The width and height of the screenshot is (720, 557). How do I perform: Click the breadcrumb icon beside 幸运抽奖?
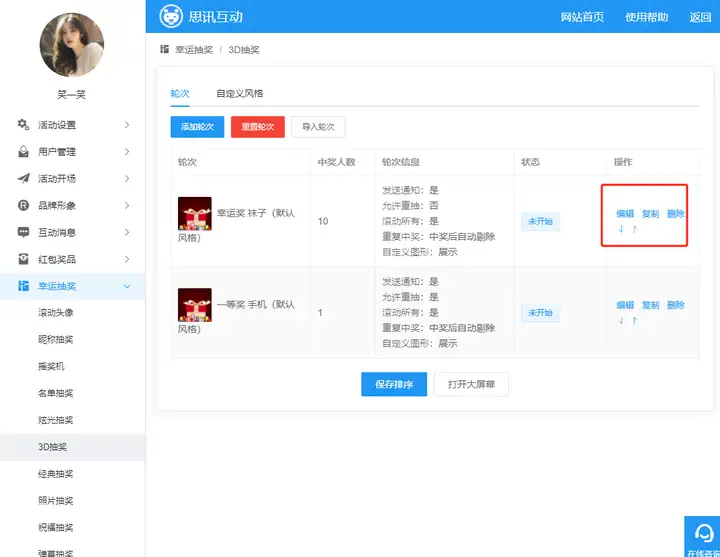tap(164, 49)
